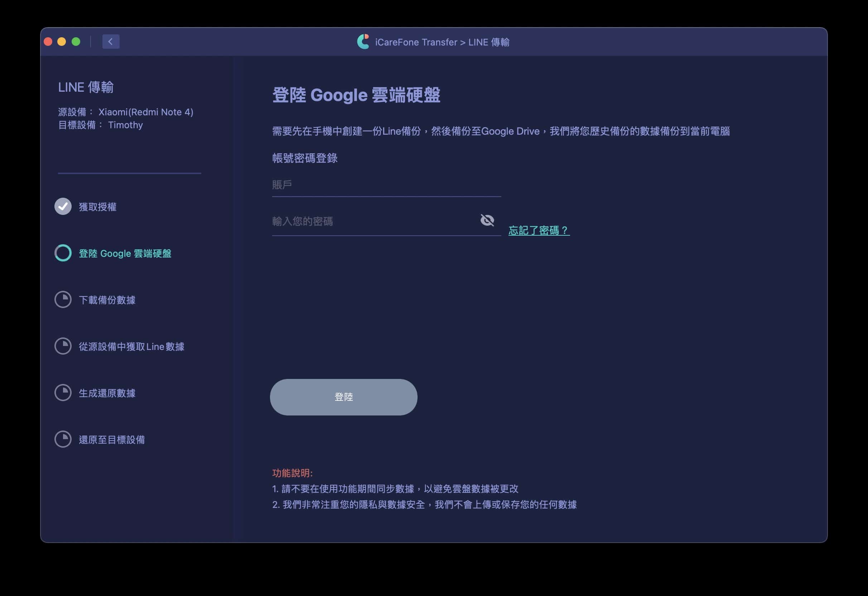Toggle password visibility eye icon
This screenshot has height=596, width=868.
487,220
